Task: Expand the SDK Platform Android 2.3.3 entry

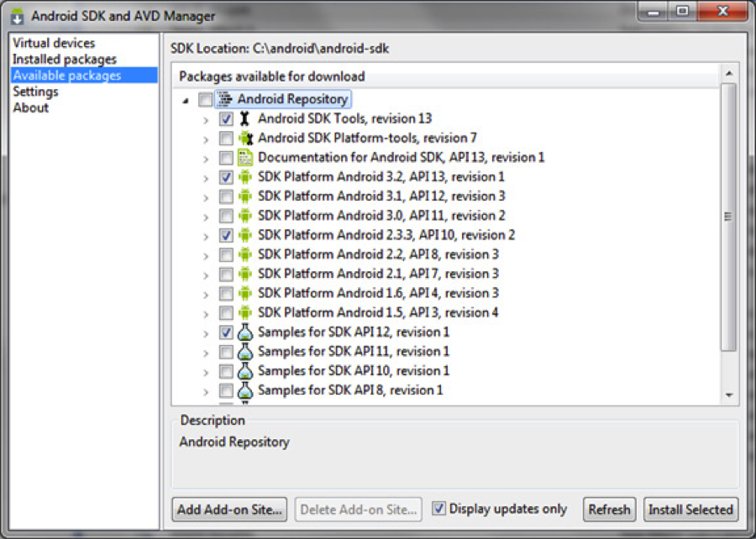Action: tap(206, 236)
